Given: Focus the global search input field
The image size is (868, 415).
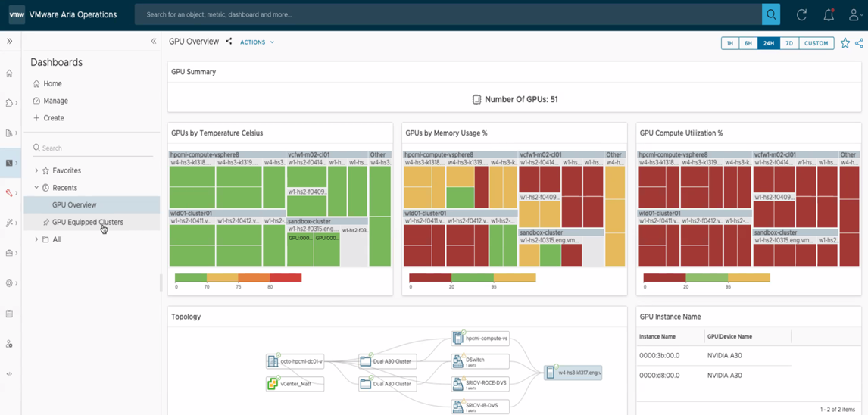Looking at the screenshot, I should [x=447, y=14].
